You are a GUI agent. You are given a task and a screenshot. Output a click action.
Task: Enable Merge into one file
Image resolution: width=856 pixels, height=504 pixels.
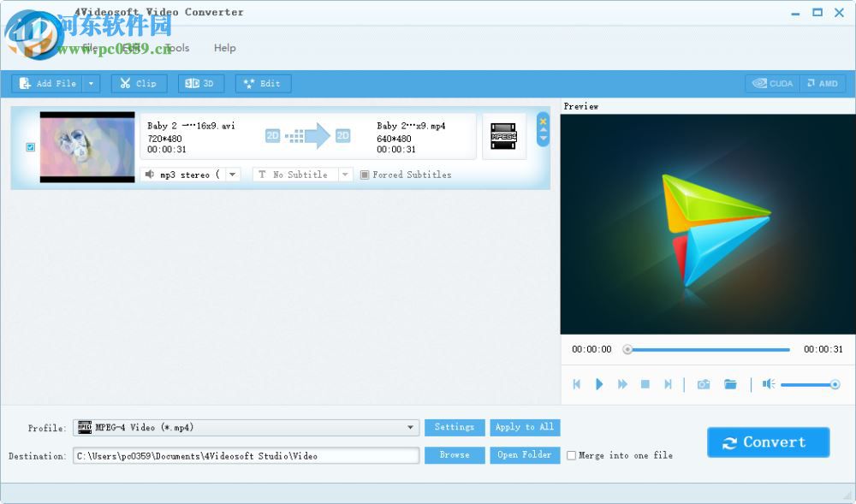[x=572, y=455]
